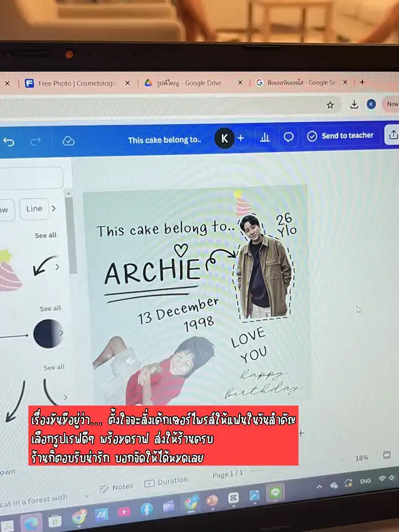Viewport: 399px width, 532px height.
Task: Click the first See all link
Action: [46, 235]
